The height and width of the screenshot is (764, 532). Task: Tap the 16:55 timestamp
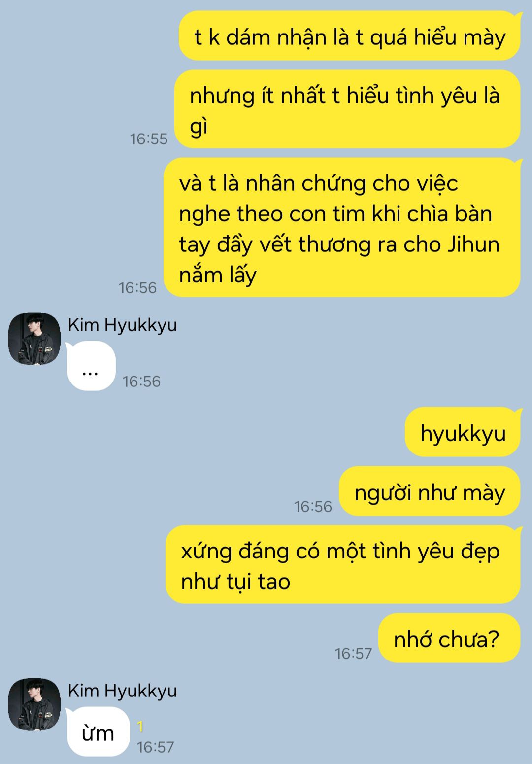(x=149, y=139)
